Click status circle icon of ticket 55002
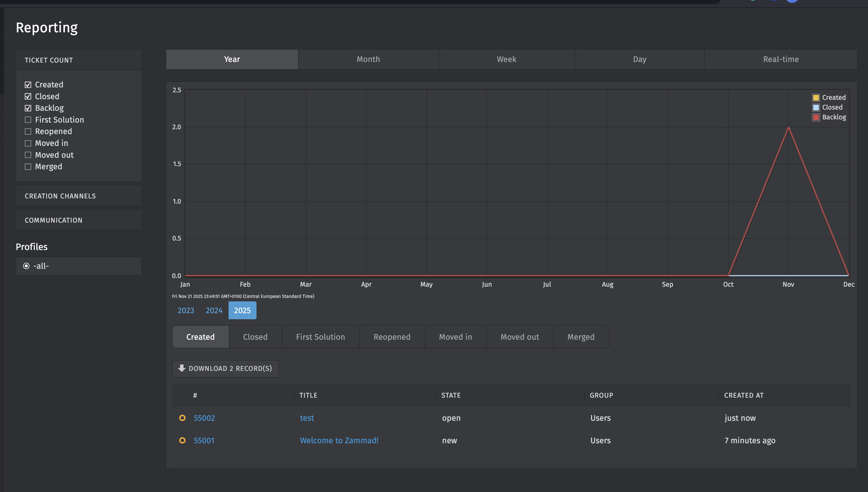 (x=182, y=418)
